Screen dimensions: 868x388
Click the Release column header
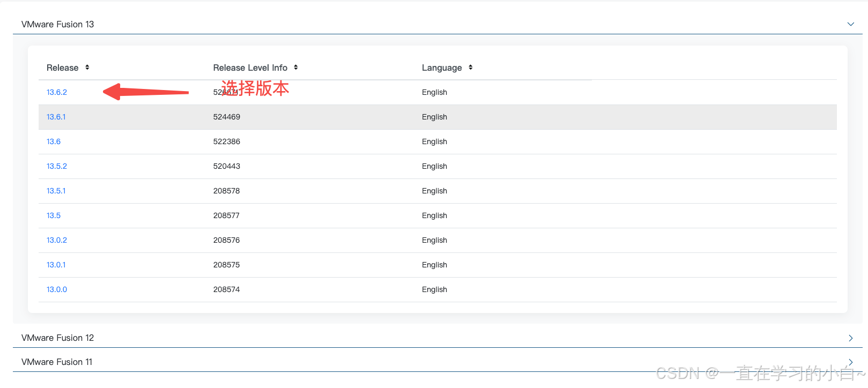62,68
